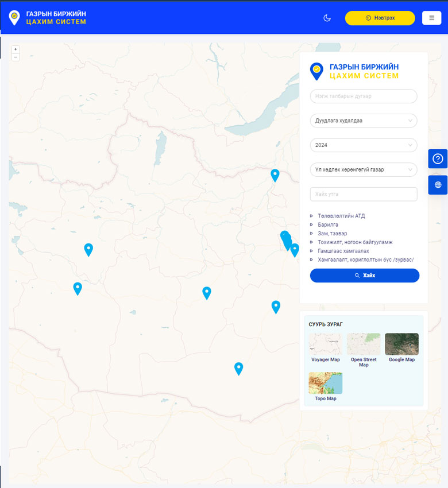Click the header logo pin icon
The width and height of the screenshot is (448, 488).
14,18
